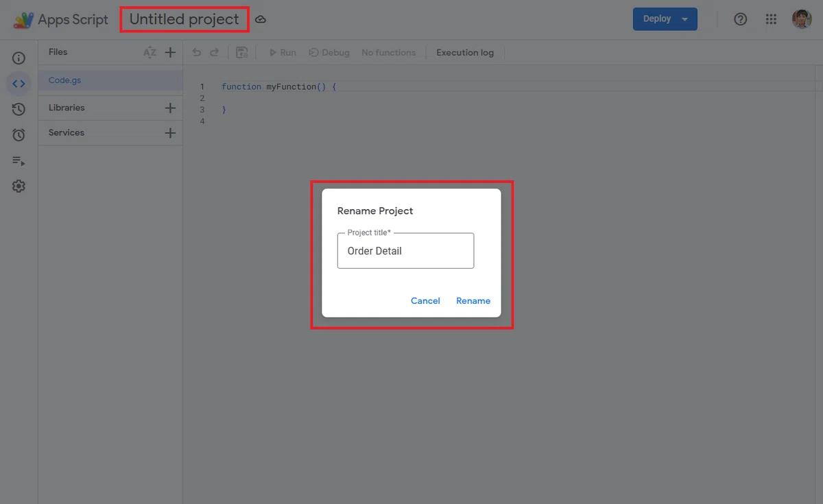Click the Undo arrow in toolbar
The image size is (823, 504).
click(197, 52)
